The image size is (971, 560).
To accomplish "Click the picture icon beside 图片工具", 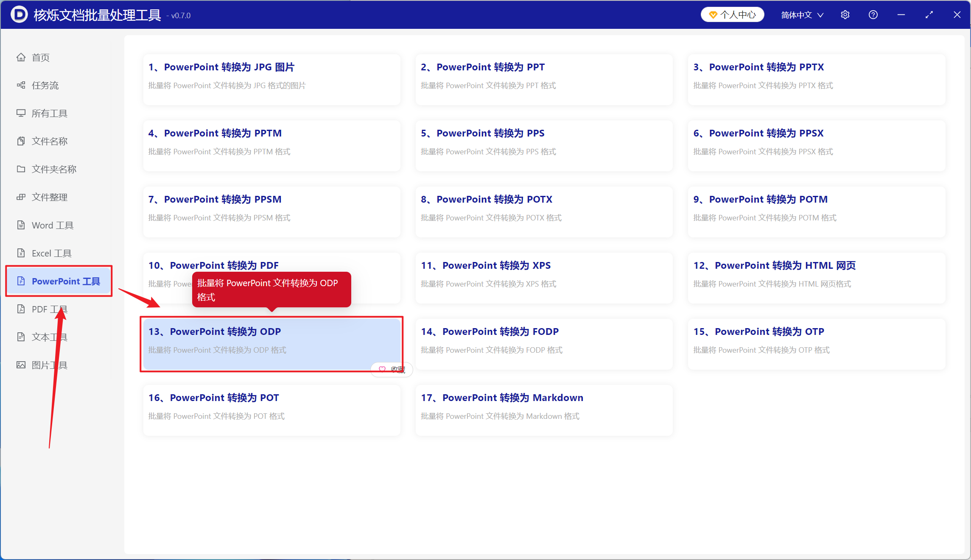I will pos(21,365).
